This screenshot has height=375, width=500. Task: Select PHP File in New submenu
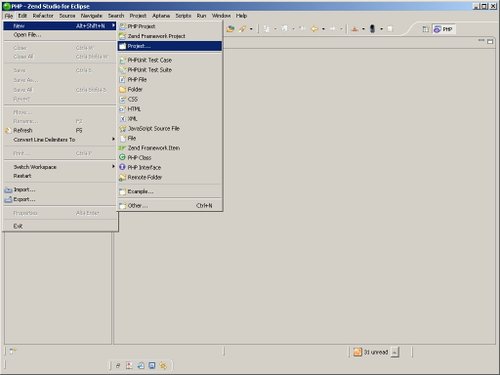click(x=170, y=79)
